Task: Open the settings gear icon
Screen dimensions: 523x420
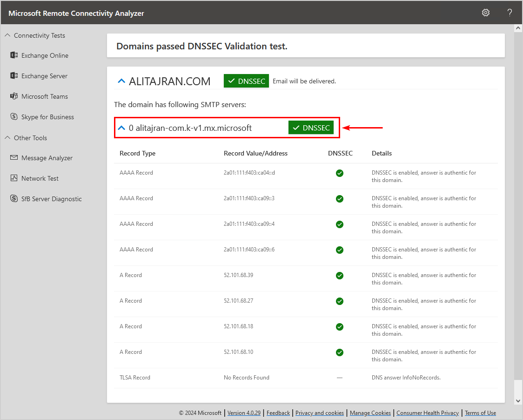Action: pos(485,13)
